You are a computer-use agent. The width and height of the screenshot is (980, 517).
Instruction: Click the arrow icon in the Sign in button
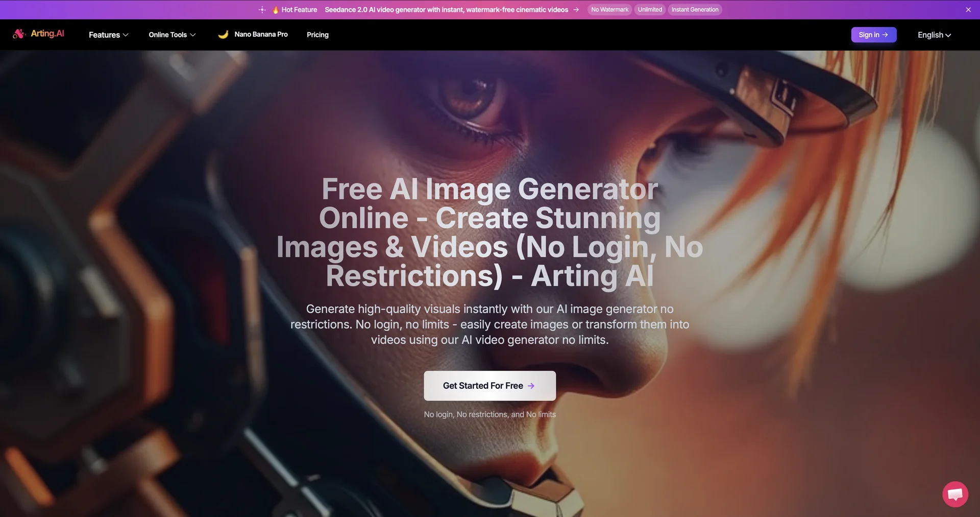tap(885, 35)
